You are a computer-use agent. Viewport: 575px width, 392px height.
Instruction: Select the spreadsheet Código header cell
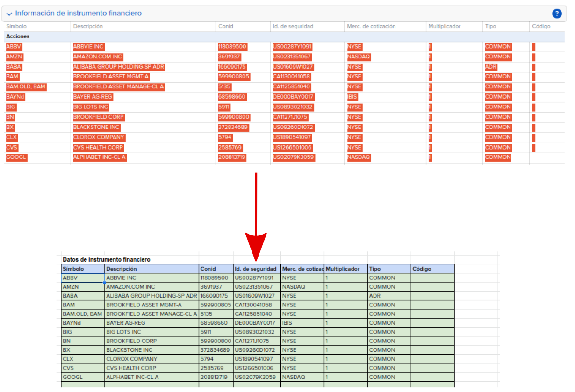coord(433,269)
